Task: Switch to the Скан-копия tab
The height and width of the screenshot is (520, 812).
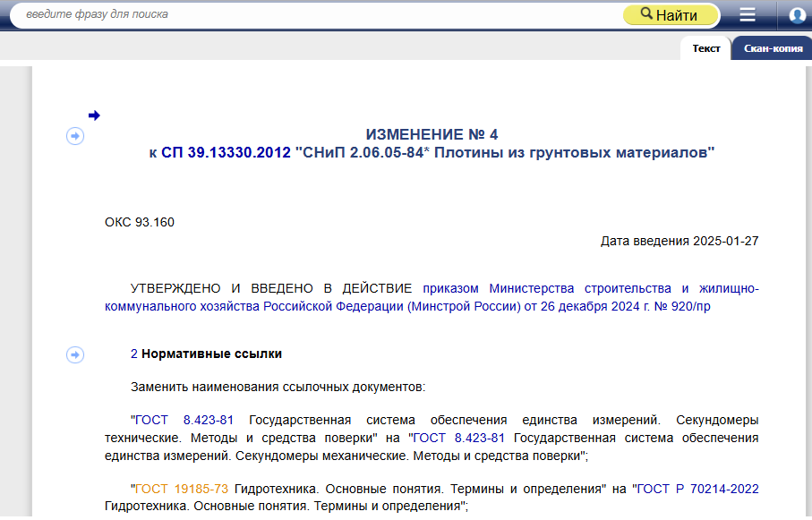Action: click(x=773, y=48)
